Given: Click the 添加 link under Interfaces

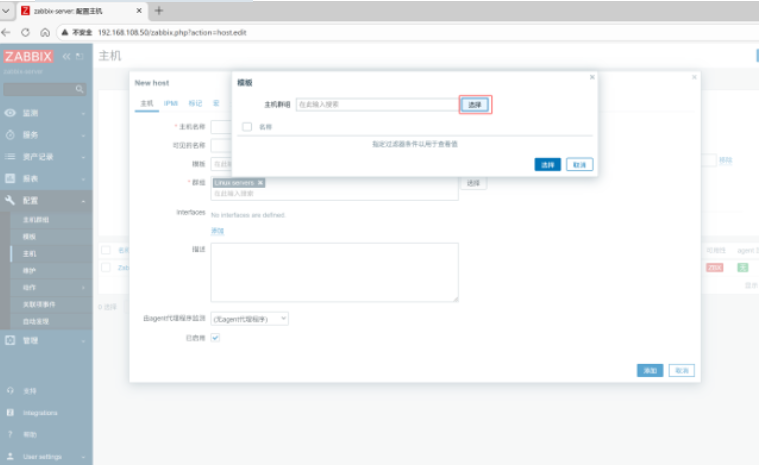Looking at the screenshot, I should [217, 231].
